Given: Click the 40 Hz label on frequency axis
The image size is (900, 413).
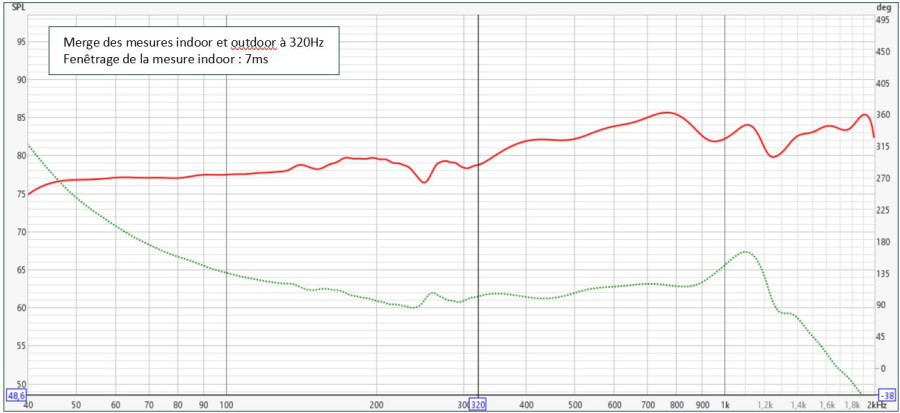Looking at the screenshot, I should click(x=29, y=405).
